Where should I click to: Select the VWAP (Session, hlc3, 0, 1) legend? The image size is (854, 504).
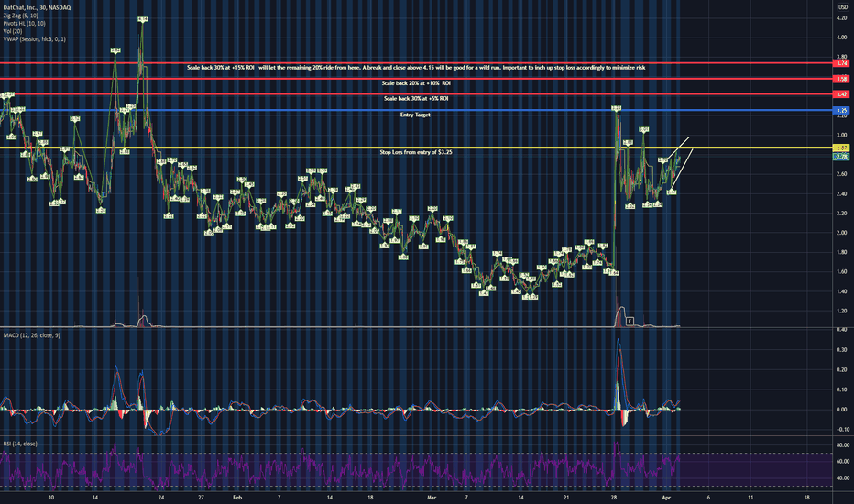point(34,39)
